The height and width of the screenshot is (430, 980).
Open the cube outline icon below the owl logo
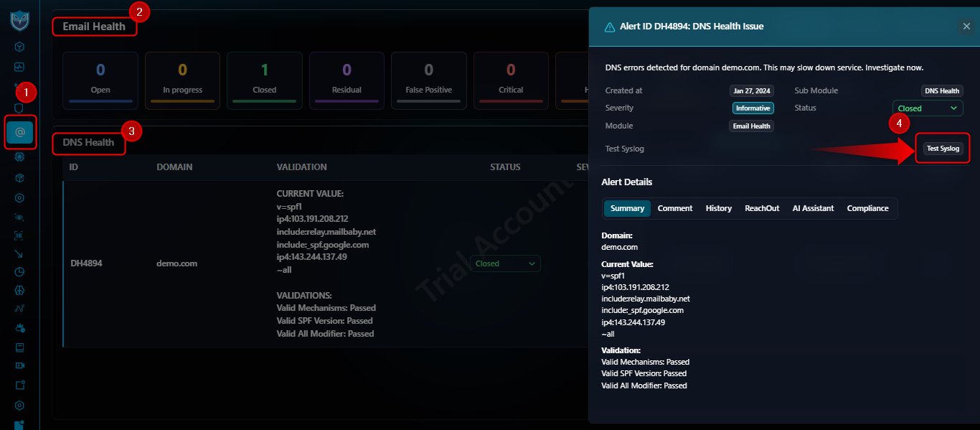20,47
